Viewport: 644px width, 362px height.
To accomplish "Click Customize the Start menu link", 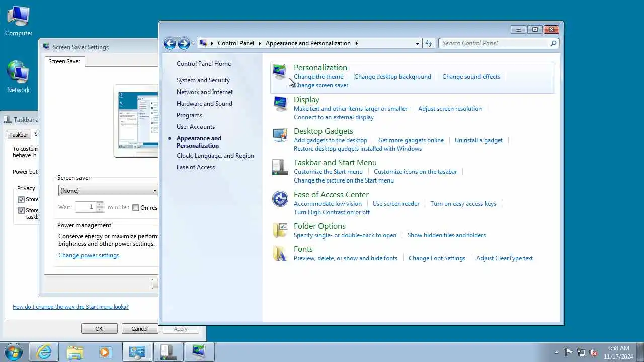I will [328, 172].
